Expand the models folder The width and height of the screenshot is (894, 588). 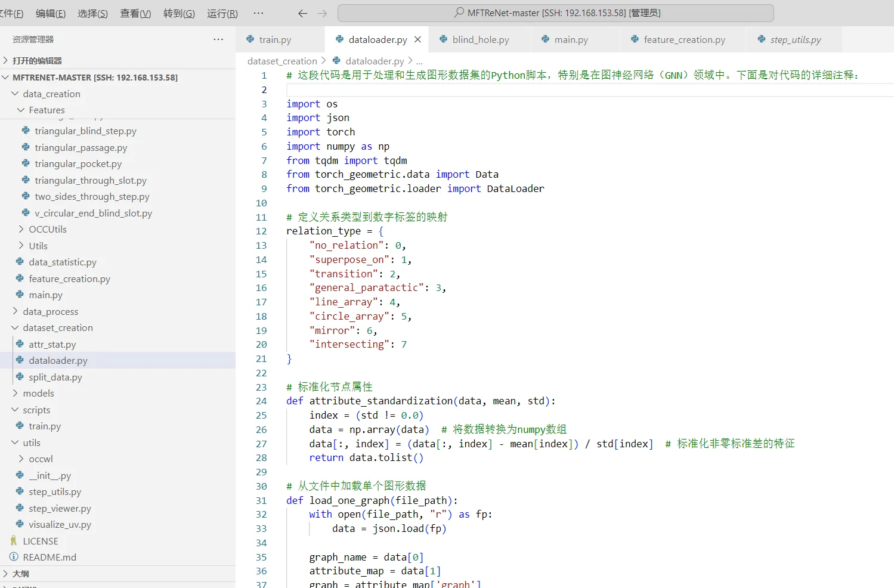point(38,393)
